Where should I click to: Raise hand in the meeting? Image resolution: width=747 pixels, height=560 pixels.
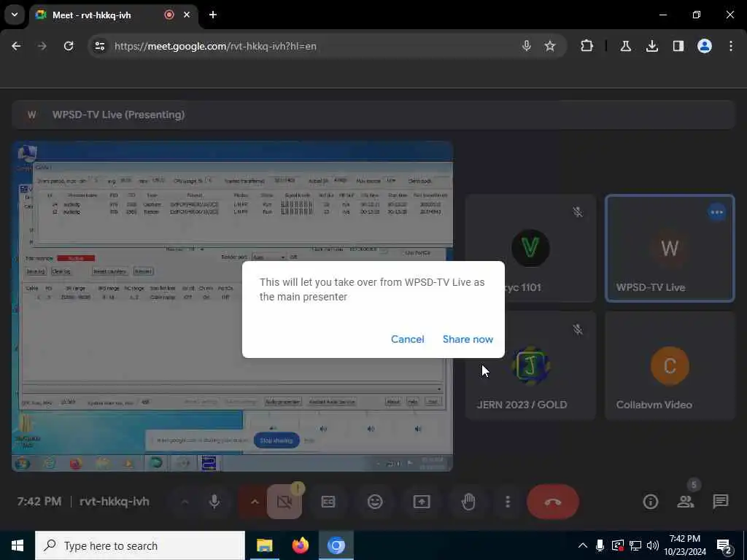point(468,502)
